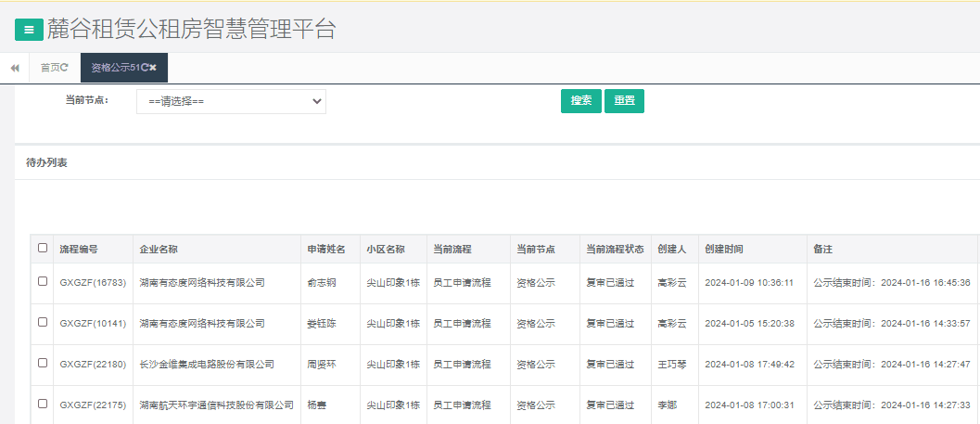Check the row checkbox for GXGZF(10141)
Viewport: 980px width, 424px height.
click(x=43, y=322)
